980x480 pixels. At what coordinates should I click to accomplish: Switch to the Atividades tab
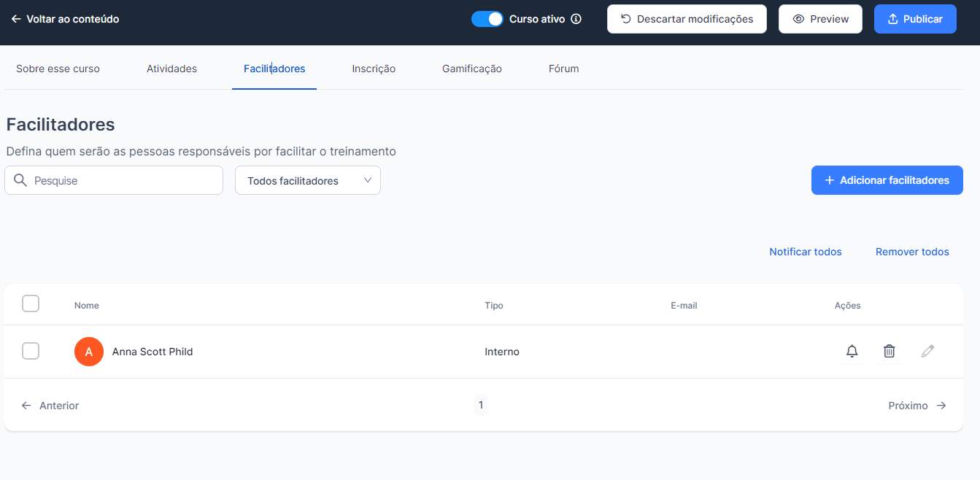(x=171, y=69)
